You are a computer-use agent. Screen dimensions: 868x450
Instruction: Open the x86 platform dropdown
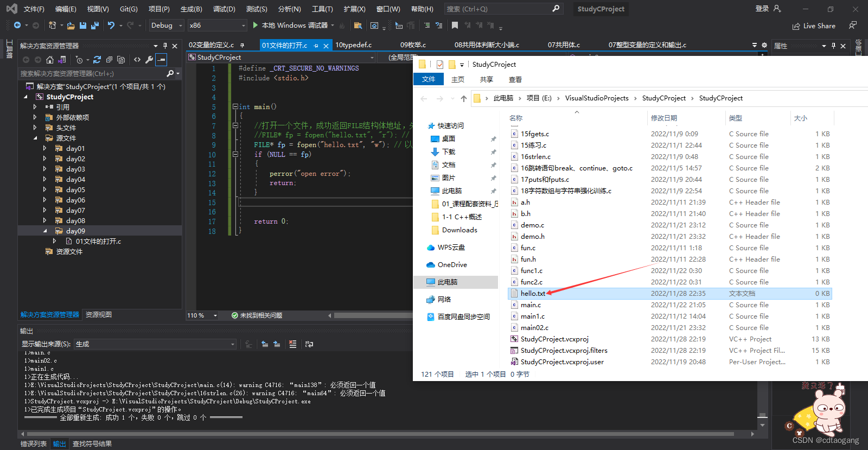point(218,26)
